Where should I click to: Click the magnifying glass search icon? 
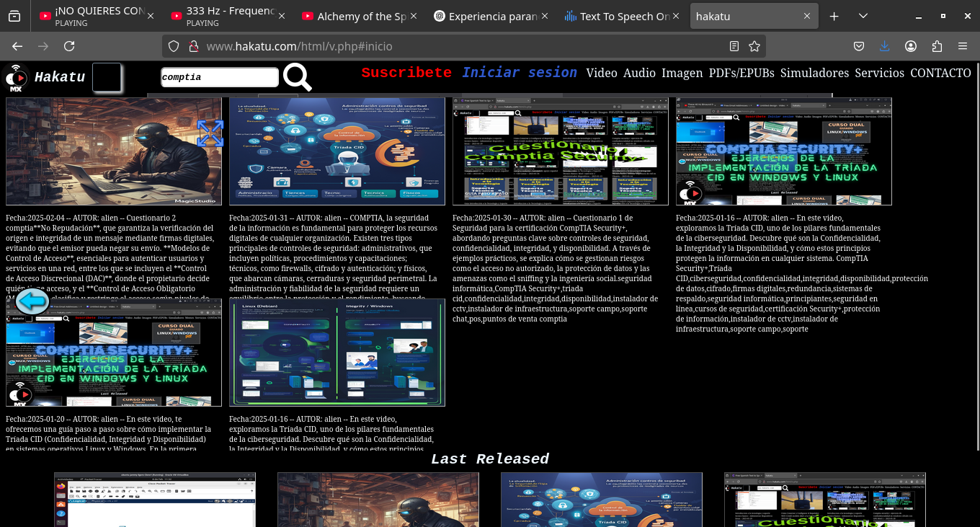[x=297, y=76]
